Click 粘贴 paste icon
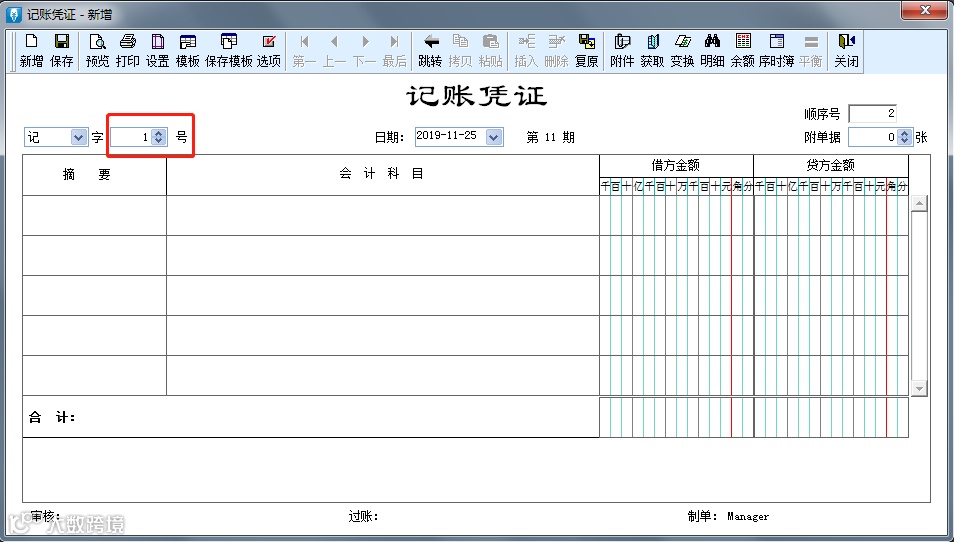This screenshot has height=542, width=954. click(490, 50)
